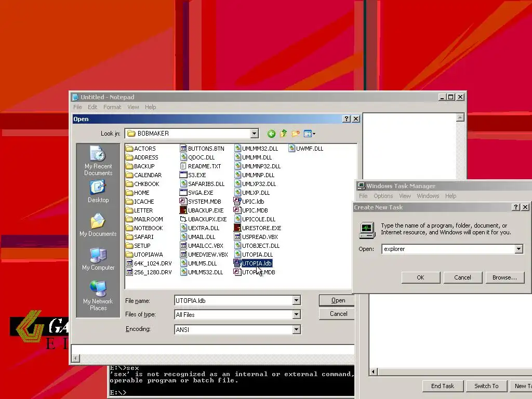The width and height of the screenshot is (532, 399).
Task: Go up one folder level icon
Action: point(283,134)
